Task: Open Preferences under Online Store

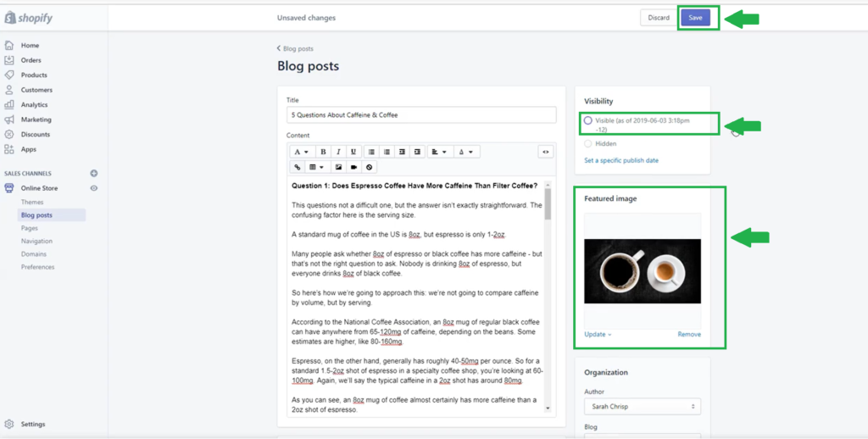Action: [x=37, y=267]
